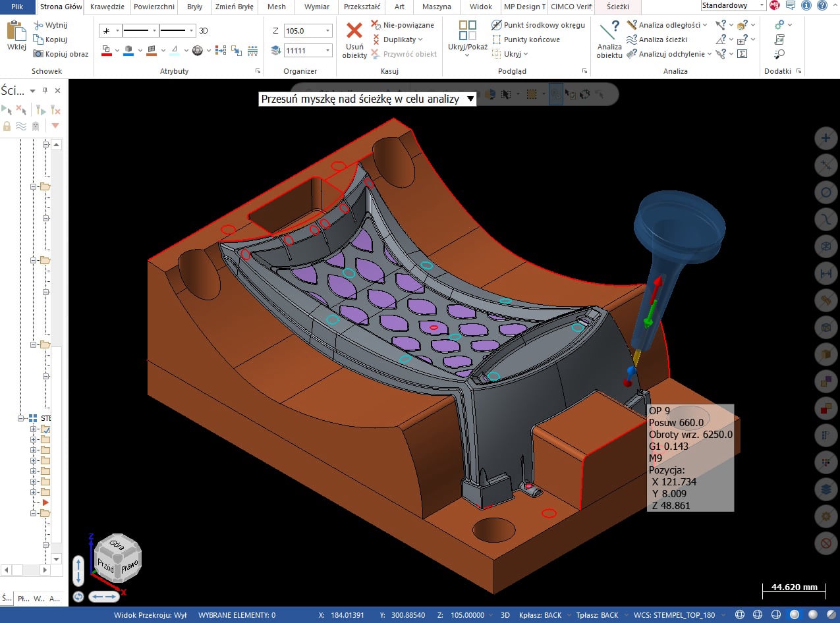Switch to the Krawędzie ribbon tab
Viewport: 840px width, 623px height.
(x=107, y=7)
